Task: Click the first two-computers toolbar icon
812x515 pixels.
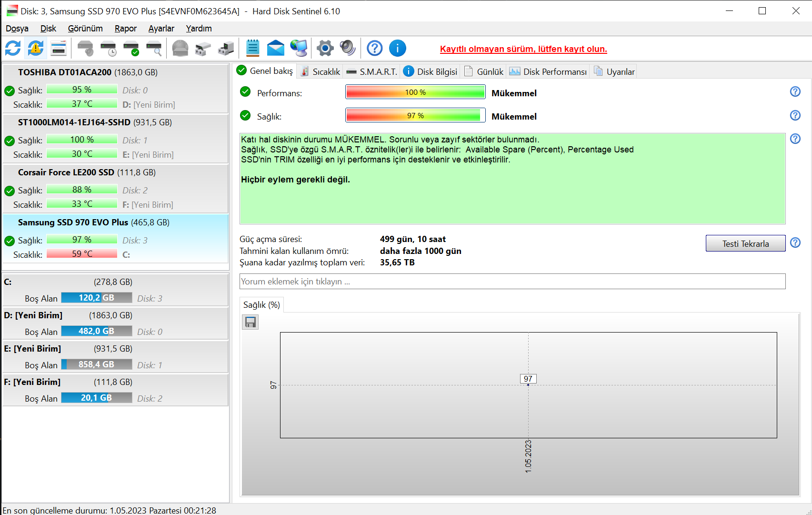Action: coord(203,48)
